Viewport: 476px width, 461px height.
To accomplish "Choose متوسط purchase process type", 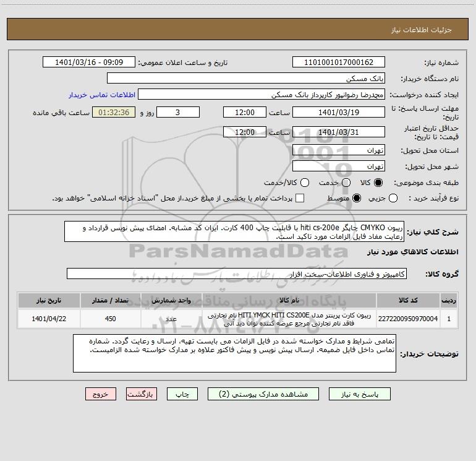I will [357, 198].
